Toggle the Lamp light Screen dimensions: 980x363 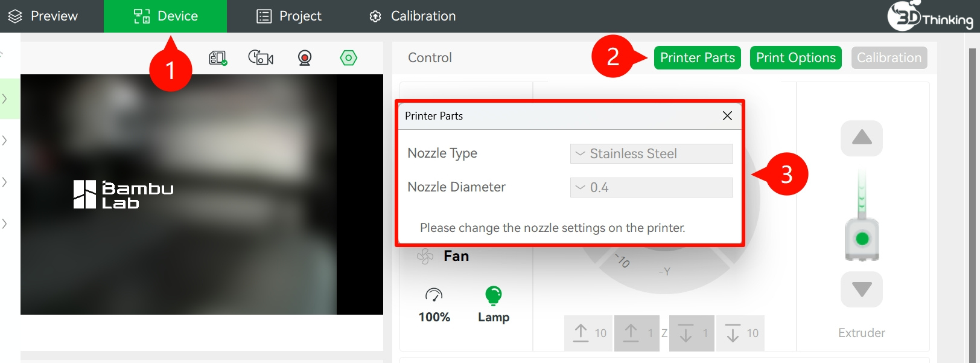pos(493,295)
